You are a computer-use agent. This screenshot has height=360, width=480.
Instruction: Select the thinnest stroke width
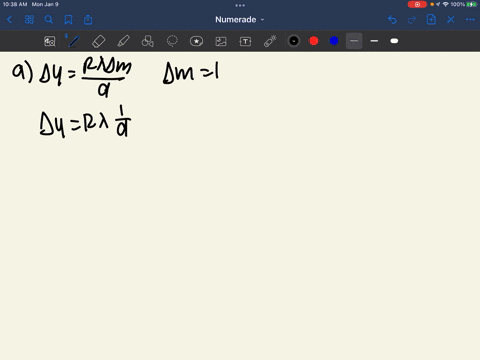[x=354, y=41]
